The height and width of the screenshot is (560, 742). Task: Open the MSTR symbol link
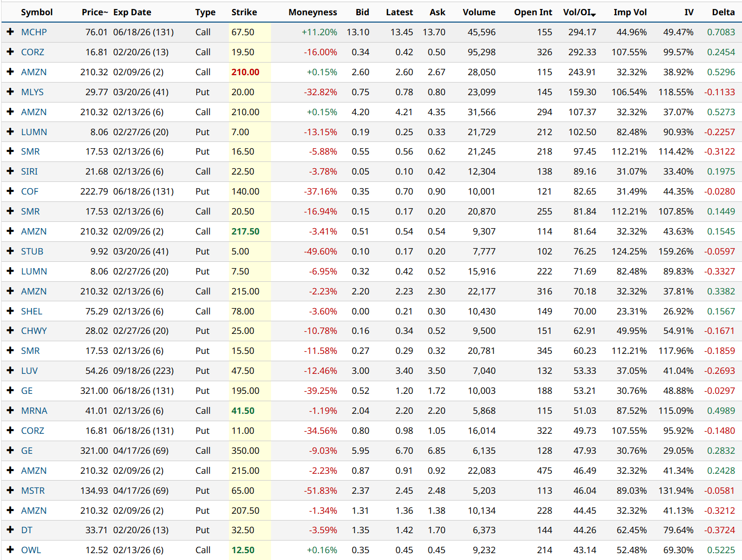point(33,491)
